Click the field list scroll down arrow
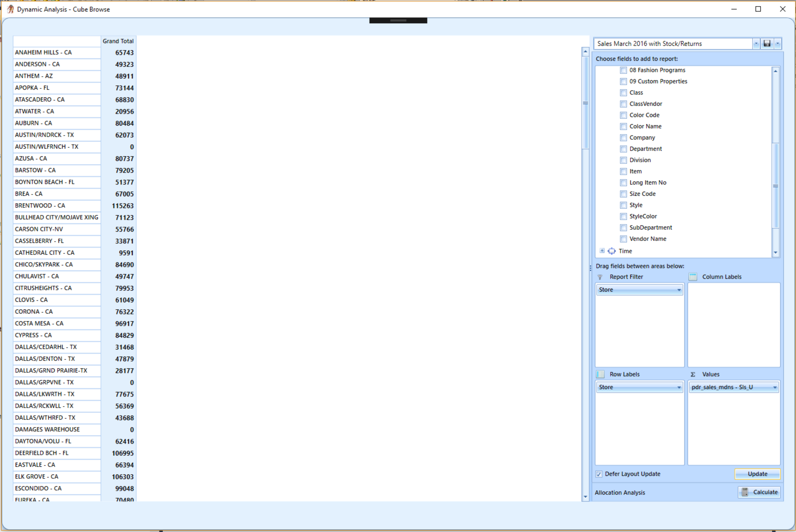Screen dimensions: 796x532 [x=775, y=252]
